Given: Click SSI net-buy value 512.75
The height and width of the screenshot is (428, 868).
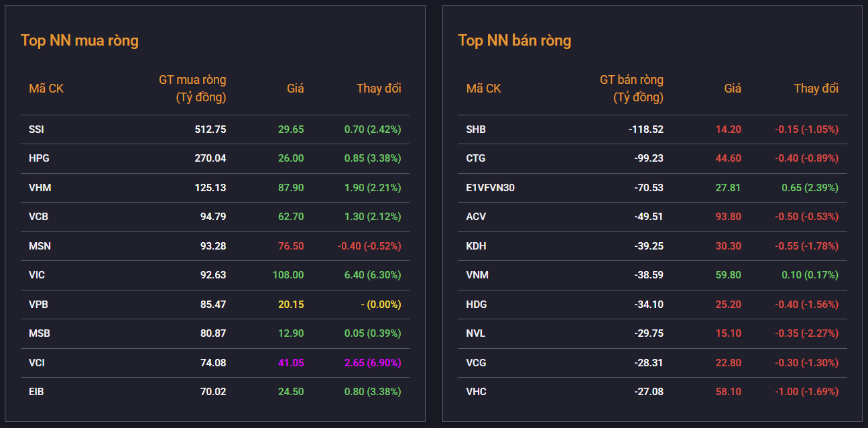Looking at the screenshot, I should 210,129.
